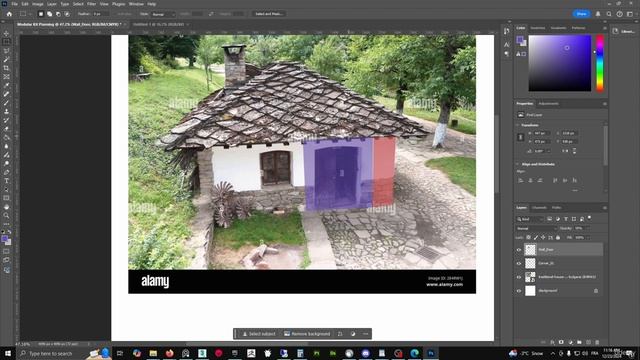Choose Subtract from selection mode icon

(58, 14)
